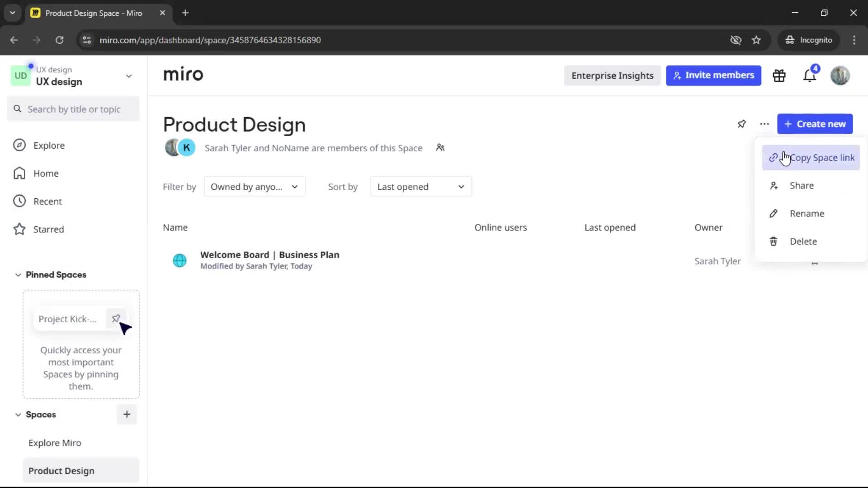The image size is (868, 488).
Task: Pin the Product Design space
Action: 741,124
